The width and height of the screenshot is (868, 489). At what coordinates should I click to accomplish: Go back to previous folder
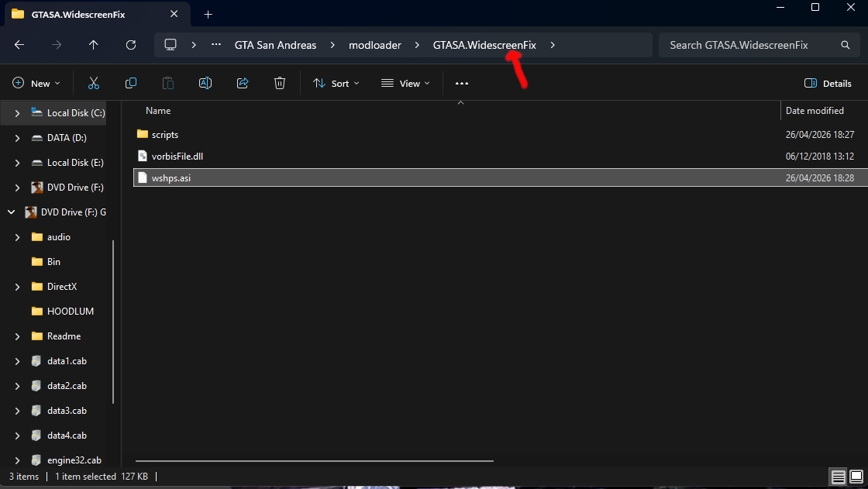point(19,45)
